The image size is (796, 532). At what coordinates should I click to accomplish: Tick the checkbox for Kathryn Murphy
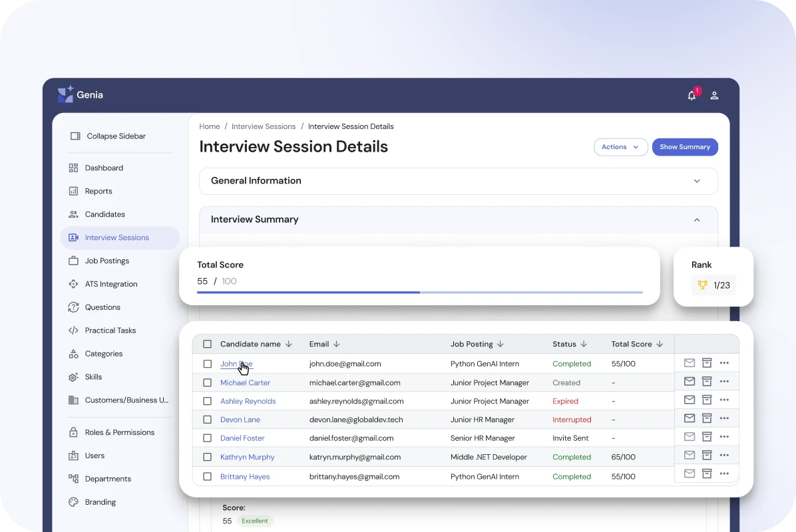point(207,457)
